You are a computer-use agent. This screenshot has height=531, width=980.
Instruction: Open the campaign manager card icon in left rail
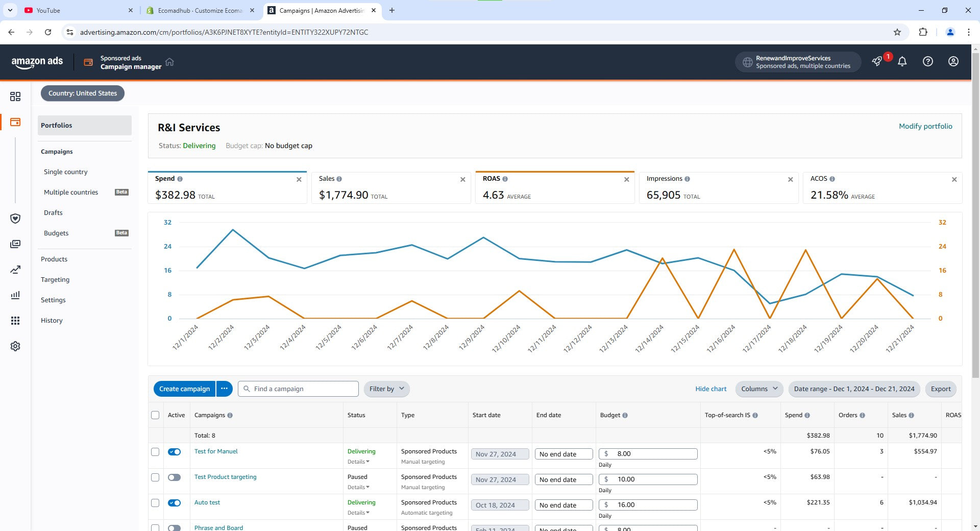(x=15, y=122)
